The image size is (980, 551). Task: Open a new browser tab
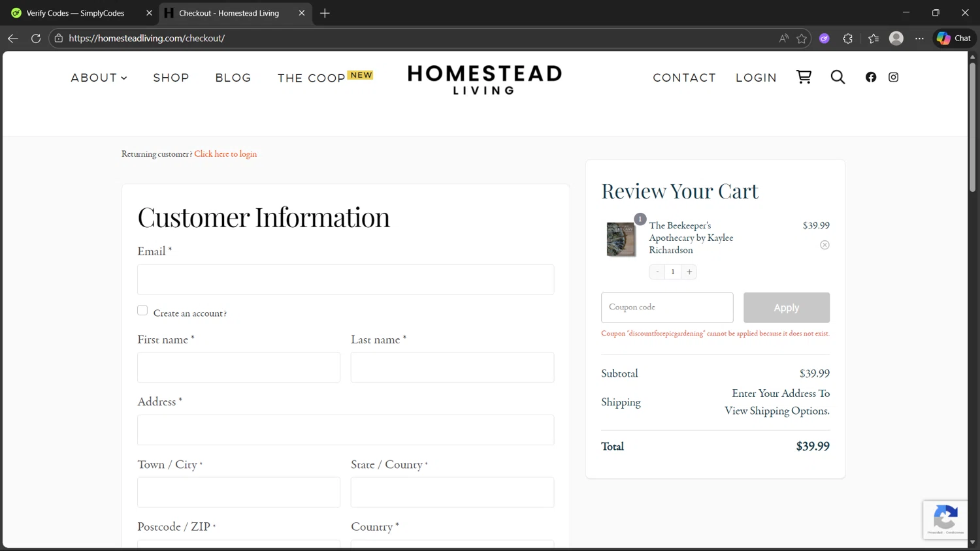pyautogui.click(x=325, y=13)
